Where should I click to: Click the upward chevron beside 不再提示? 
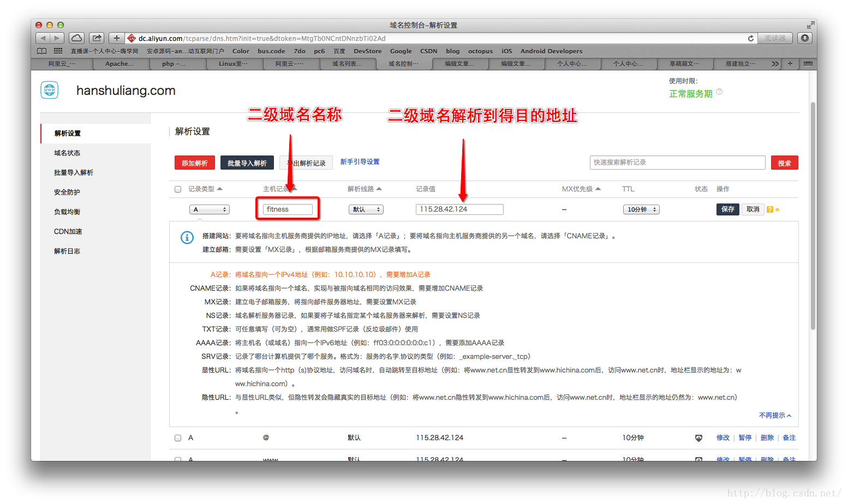[x=789, y=416]
